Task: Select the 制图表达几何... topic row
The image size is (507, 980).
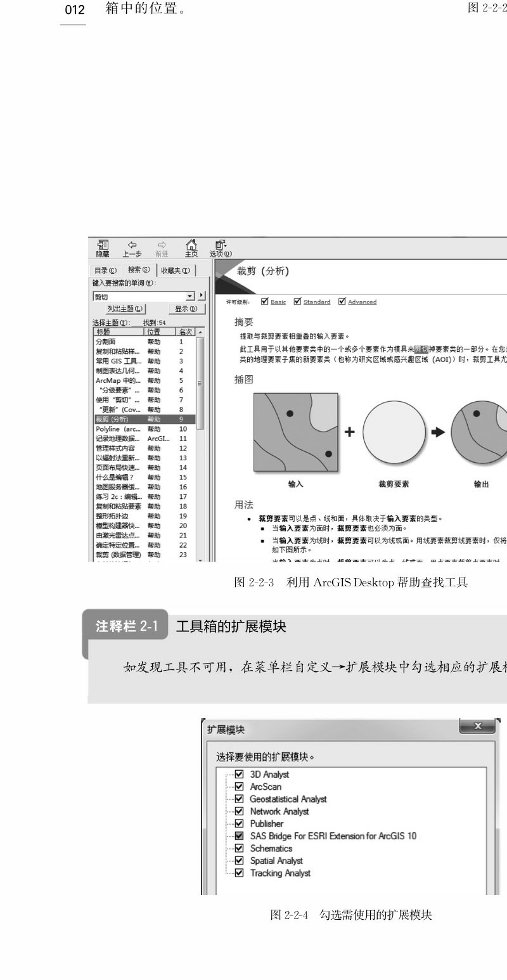Action: [144, 371]
